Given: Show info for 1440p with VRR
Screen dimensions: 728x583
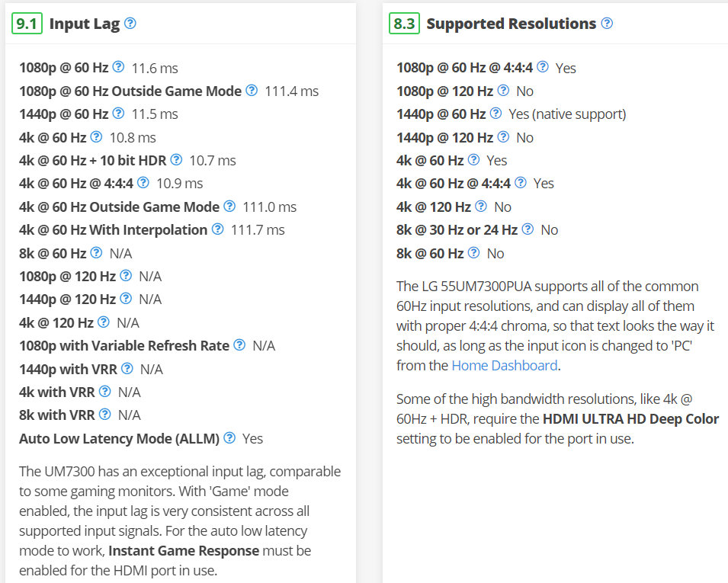Looking at the screenshot, I should coord(127,369).
